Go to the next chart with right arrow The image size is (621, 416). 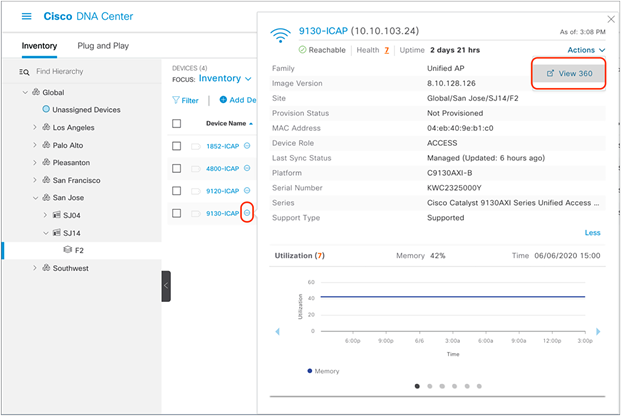click(598, 331)
